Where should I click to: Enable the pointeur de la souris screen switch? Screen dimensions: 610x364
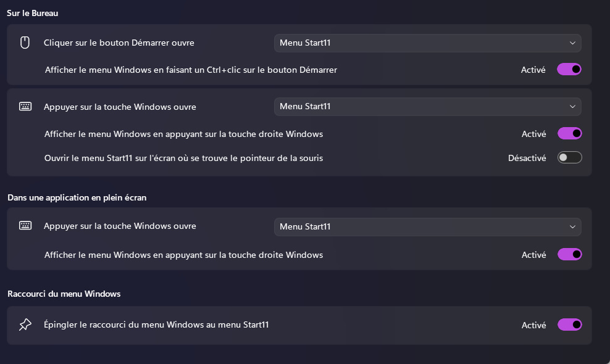click(569, 158)
